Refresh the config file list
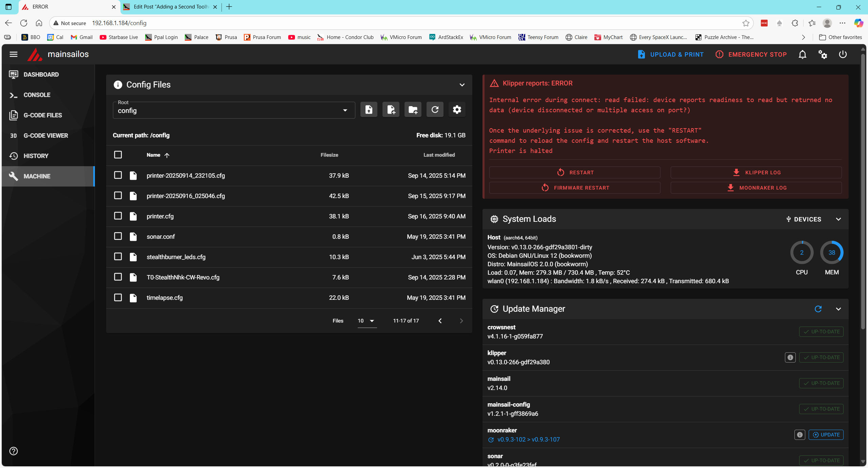 pos(435,110)
